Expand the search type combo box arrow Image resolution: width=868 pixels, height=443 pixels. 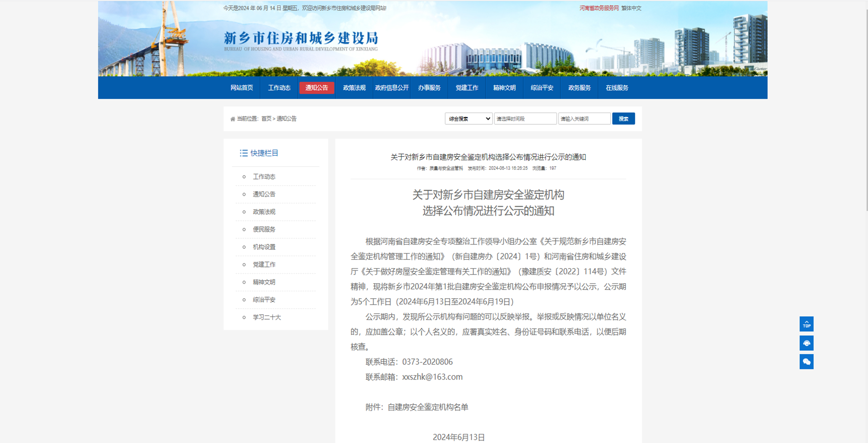pyautogui.click(x=487, y=118)
